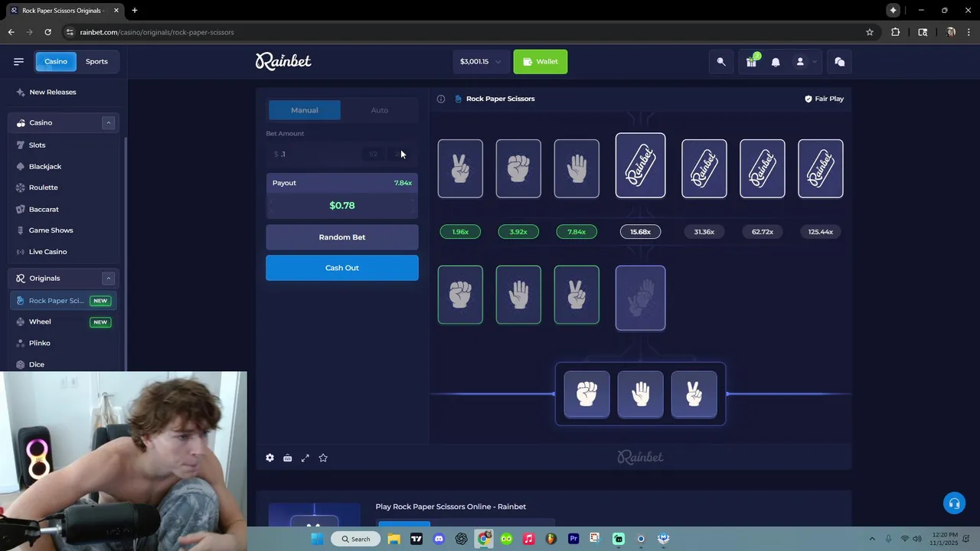Choose the scissors hand choice
This screenshot has height=551, width=980.
(694, 395)
